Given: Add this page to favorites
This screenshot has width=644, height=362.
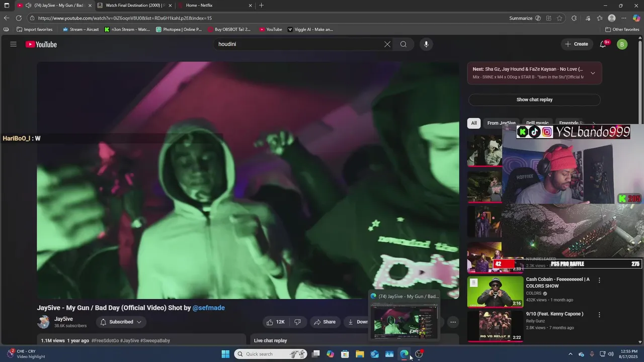Looking at the screenshot, I should point(559,18).
